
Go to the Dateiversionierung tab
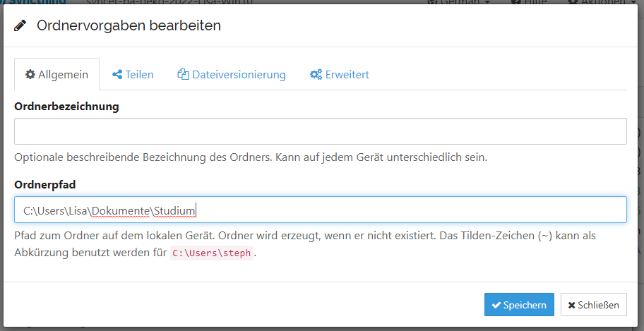[x=232, y=74]
